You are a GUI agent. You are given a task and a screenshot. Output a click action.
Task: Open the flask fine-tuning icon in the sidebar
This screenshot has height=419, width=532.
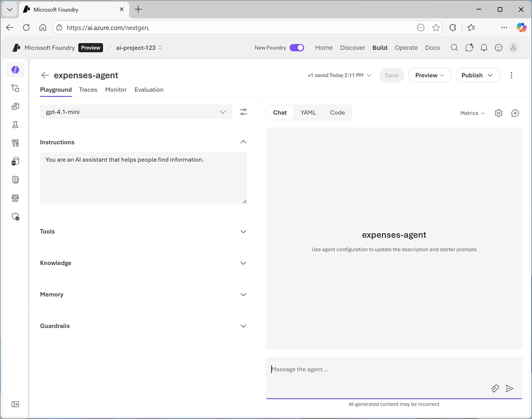tap(15, 125)
